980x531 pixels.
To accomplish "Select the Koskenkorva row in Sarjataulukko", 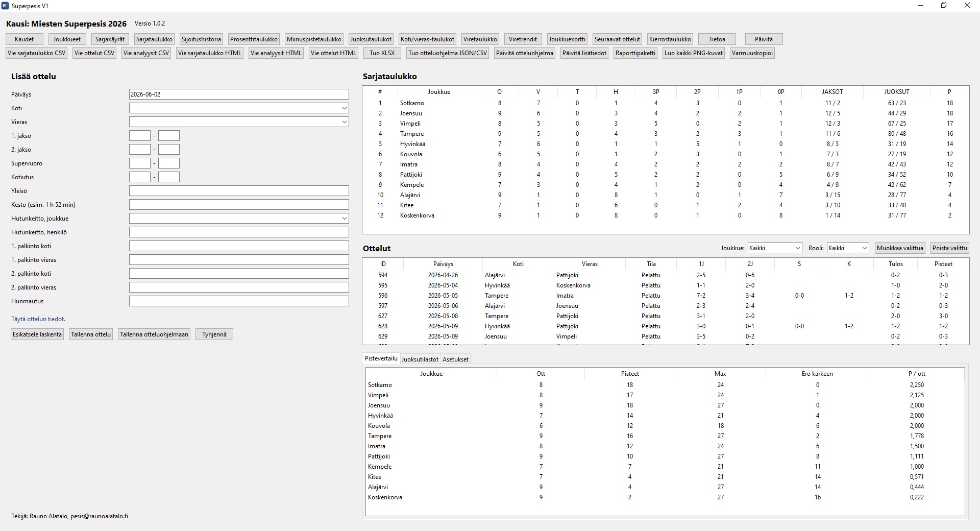I will 665,215.
